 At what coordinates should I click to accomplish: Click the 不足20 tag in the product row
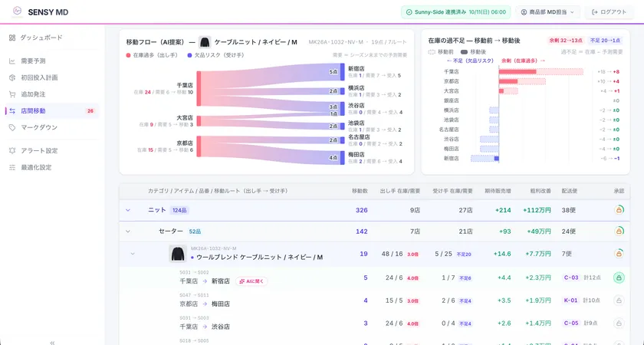click(464, 255)
